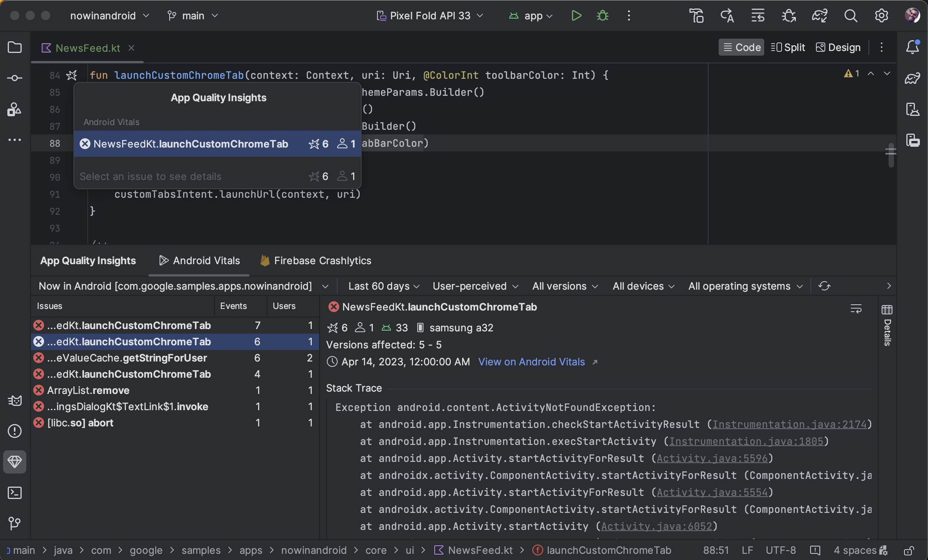Toggle the App Quality Insights panel visibility

pyautogui.click(x=15, y=462)
